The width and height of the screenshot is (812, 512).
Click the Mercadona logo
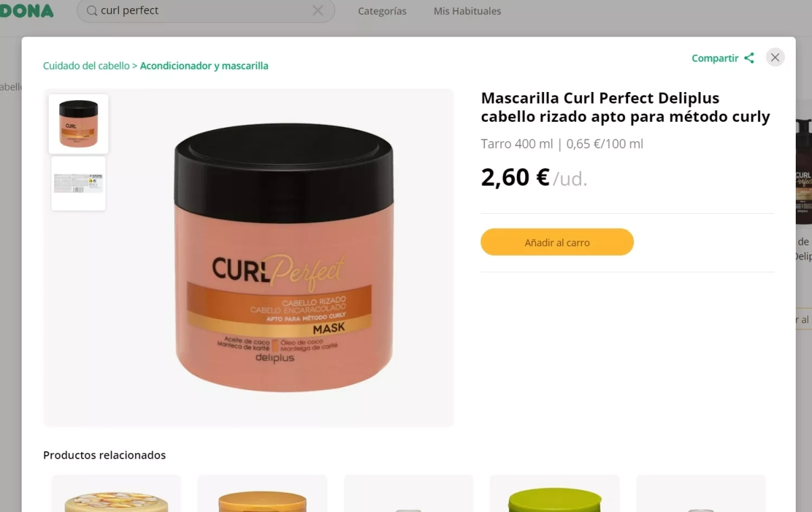(27, 11)
